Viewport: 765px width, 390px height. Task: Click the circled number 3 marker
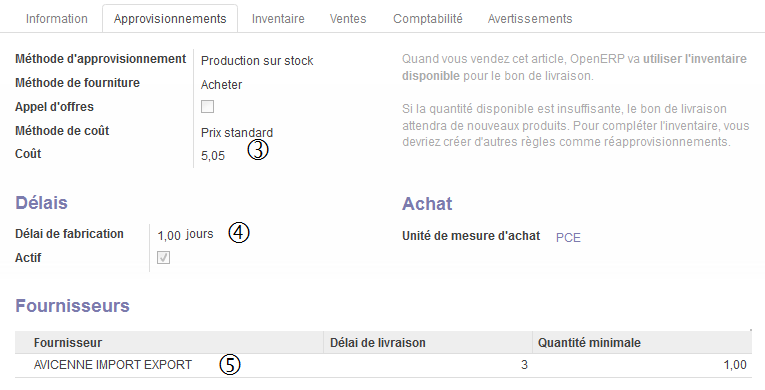point(258,150)
